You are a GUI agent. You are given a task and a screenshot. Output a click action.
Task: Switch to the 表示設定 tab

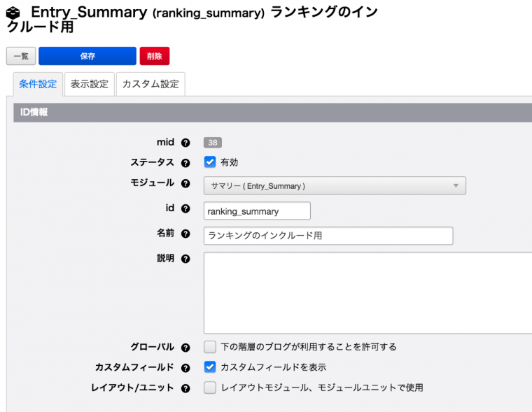(x=90, y=85)
